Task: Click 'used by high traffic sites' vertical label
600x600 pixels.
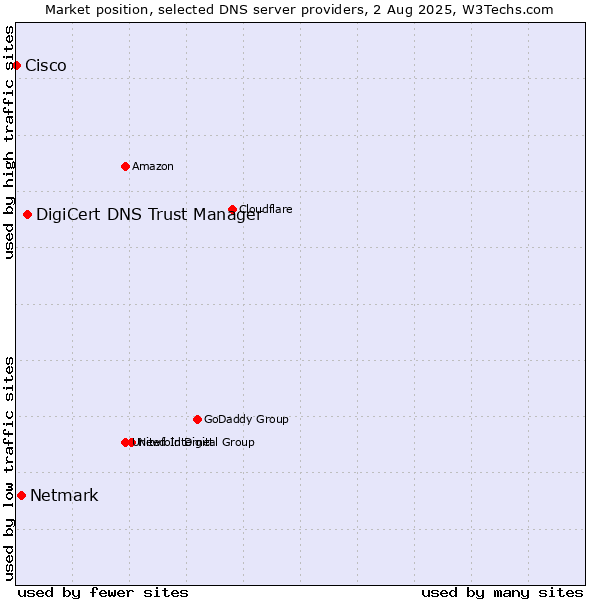Action: click(x=9, y=142)
